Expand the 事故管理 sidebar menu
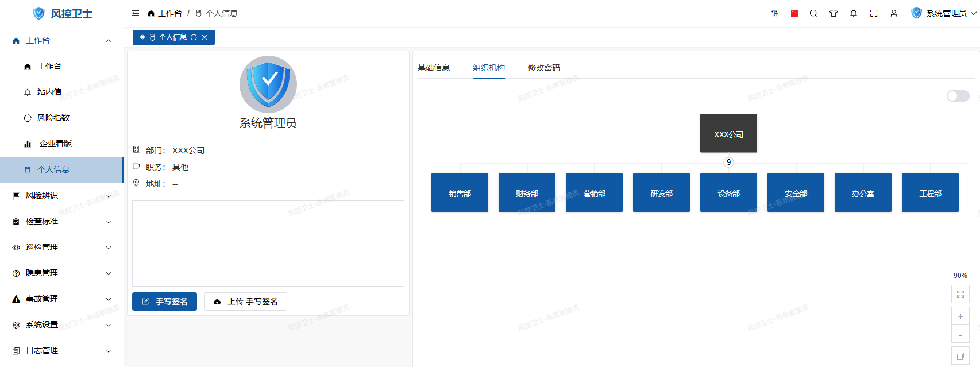980x367 pixels. point(109,299)
